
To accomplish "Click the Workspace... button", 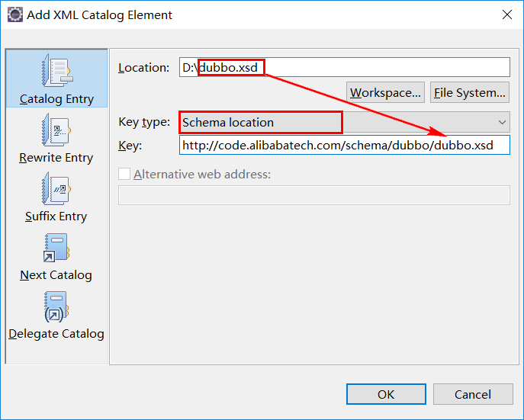I will click(385, 92).
